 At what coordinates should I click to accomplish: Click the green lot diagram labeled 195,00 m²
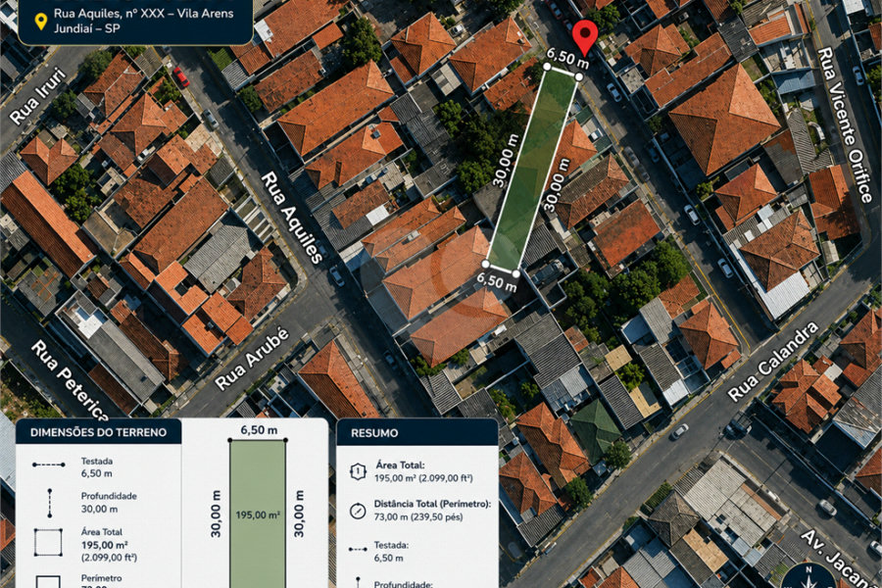point(257,514)
